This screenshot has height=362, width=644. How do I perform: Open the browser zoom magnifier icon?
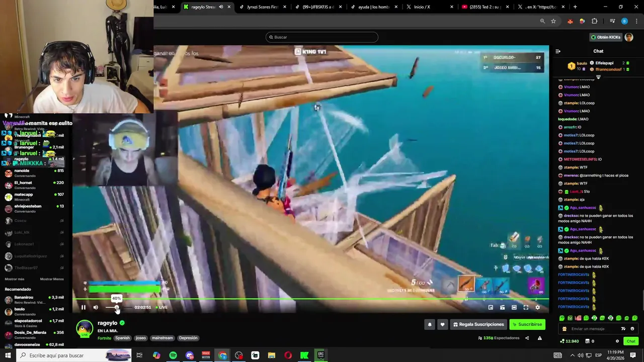click(542, 21)
